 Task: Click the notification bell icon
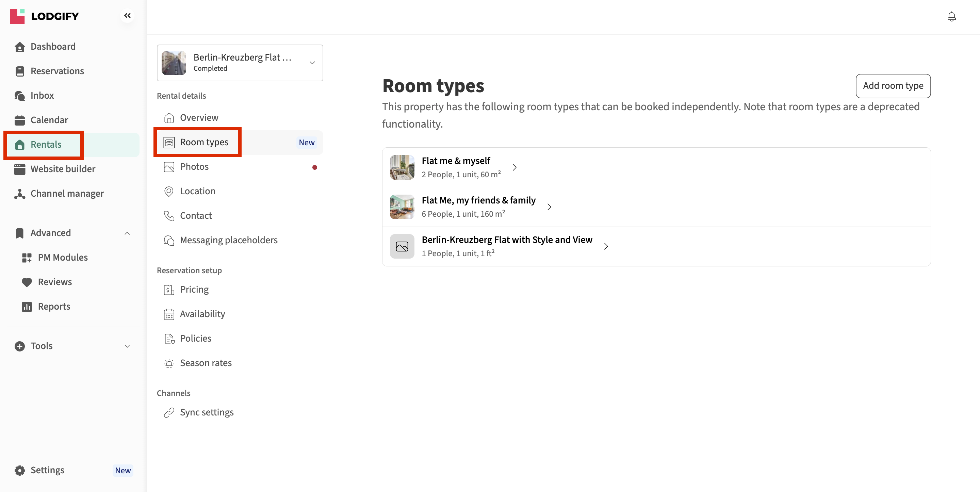pyautogui.click(x=951, y=17)
